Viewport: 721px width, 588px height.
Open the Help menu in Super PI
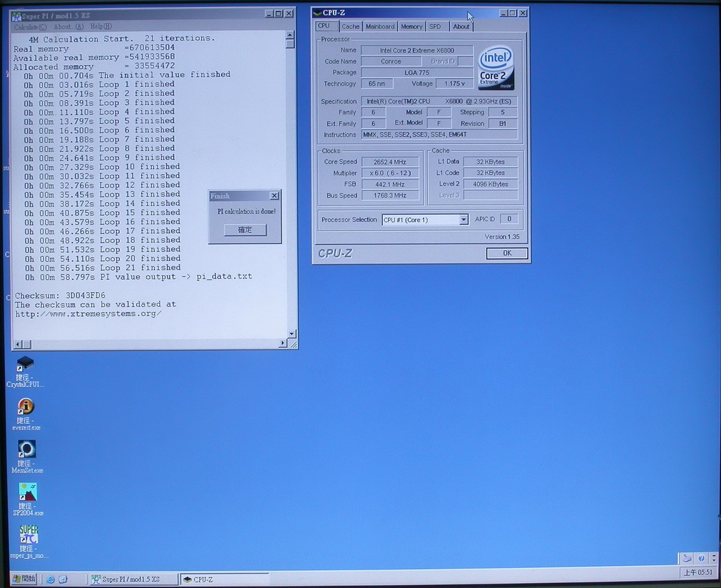pos(101,26)
